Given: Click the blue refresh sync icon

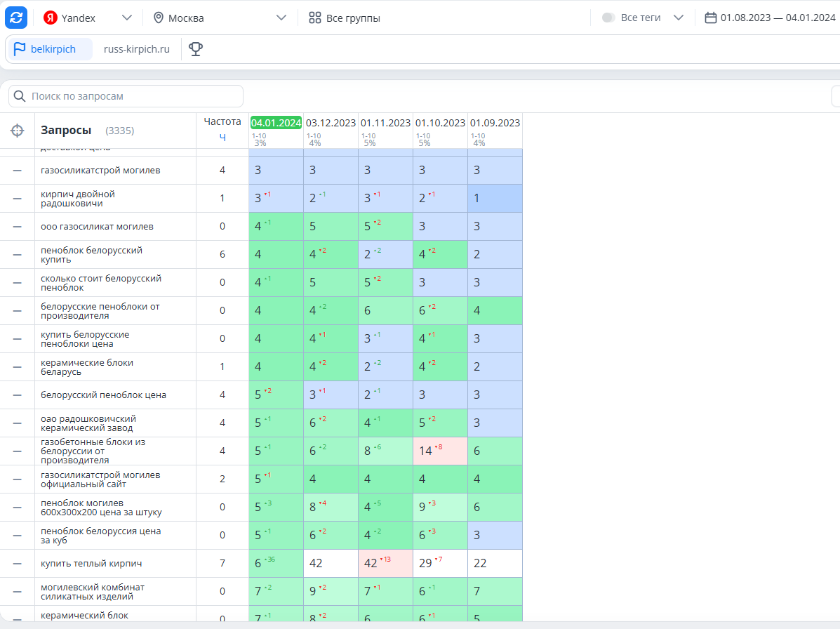Looking at the screenshot, I should (16, 18).
